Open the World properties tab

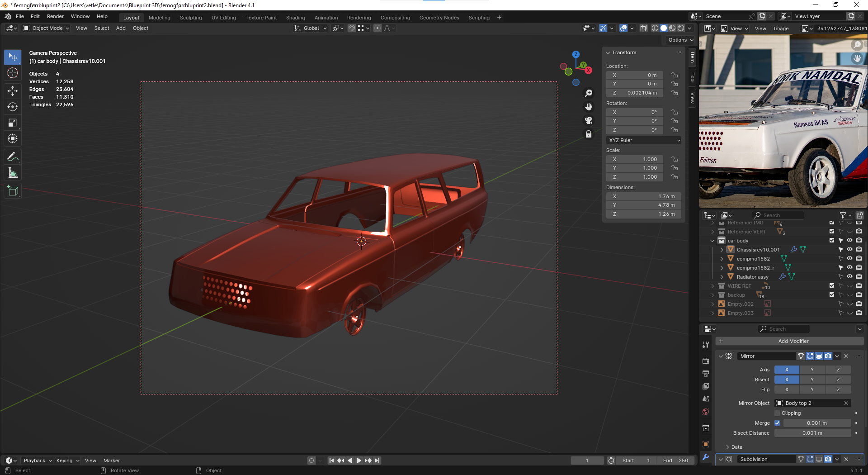(706, 412)
